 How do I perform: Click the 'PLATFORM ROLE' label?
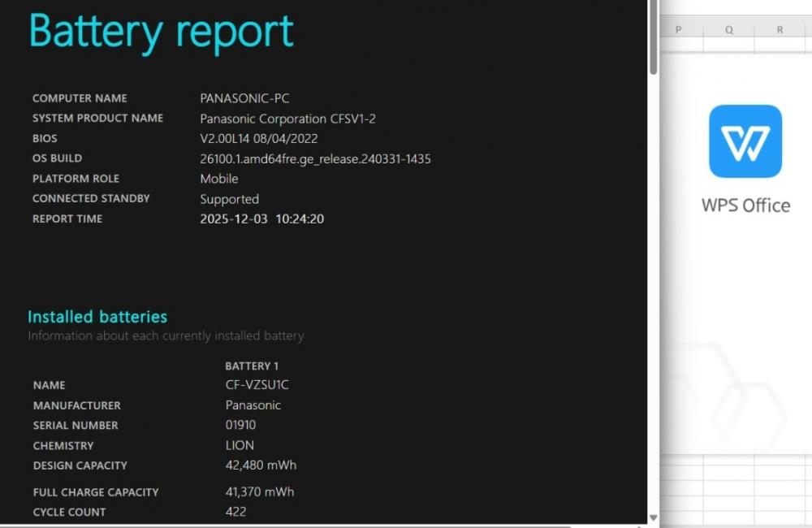pyautogui.click(x=76, y=179)
